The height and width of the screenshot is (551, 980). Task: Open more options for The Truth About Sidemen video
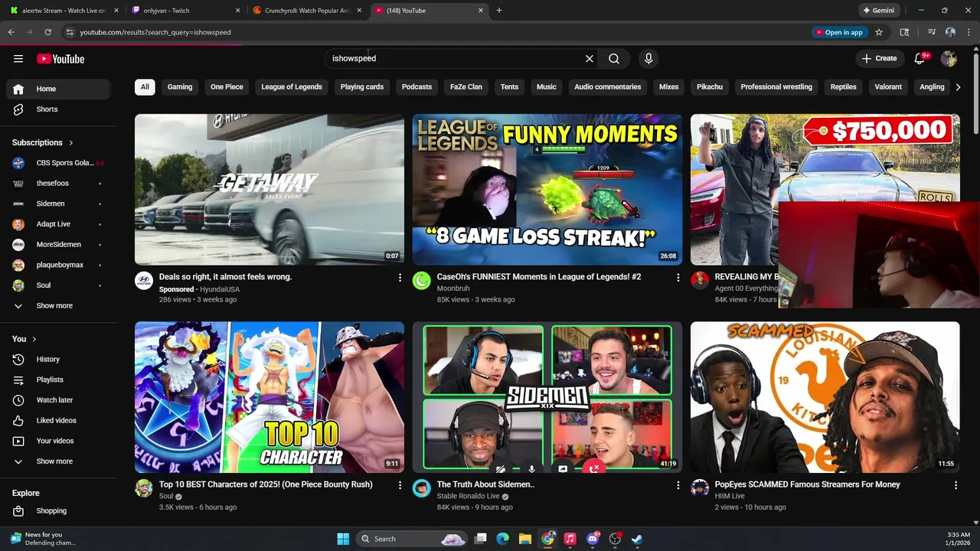tap(678, 485)
